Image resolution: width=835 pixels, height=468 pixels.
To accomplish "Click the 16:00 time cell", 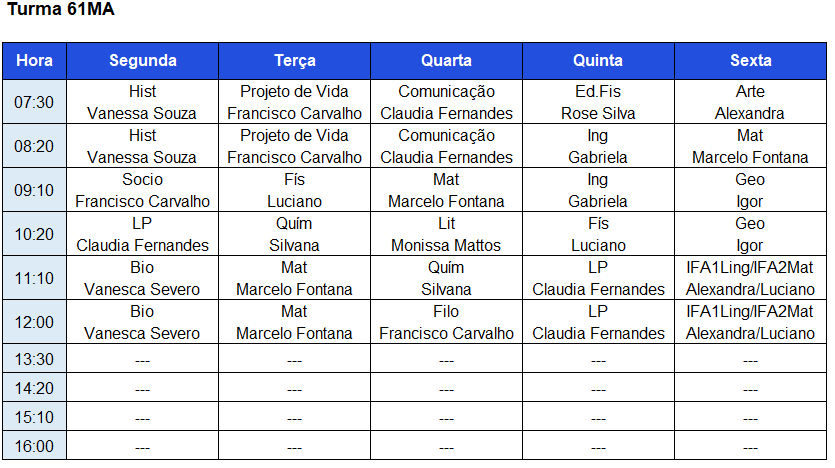I will 35,447.
